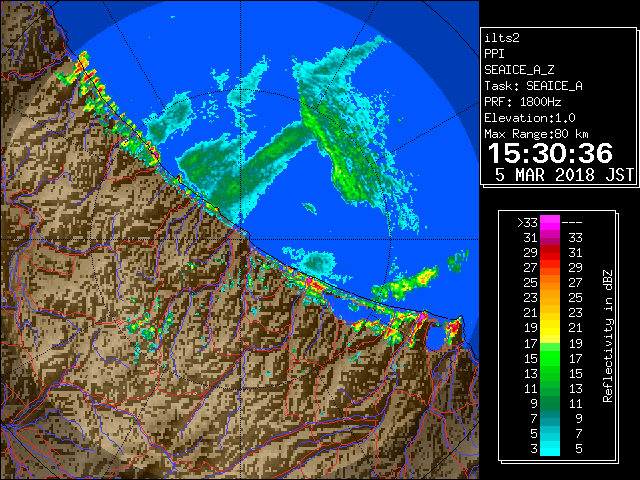Pick the green 15–17 dBZ swatch
This screenshot has height=480, width=640.
[x=550, y=358]
